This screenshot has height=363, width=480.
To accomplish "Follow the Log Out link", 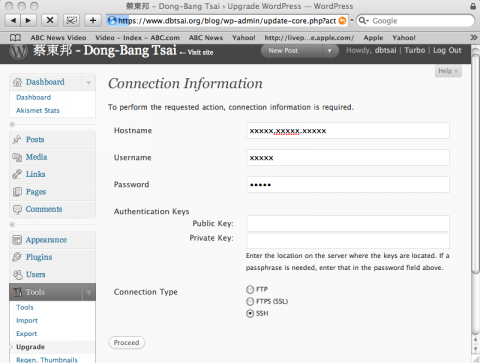I will [447, 50].
